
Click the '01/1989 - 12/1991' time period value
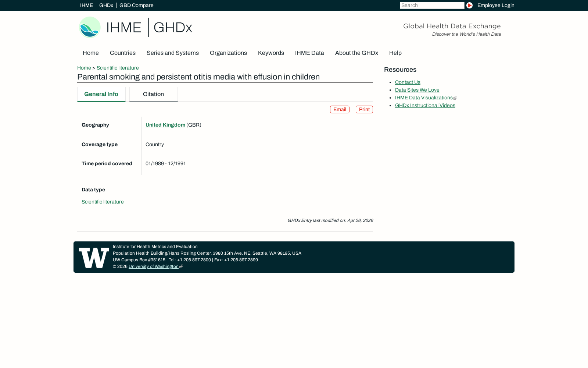click(166, 164)
